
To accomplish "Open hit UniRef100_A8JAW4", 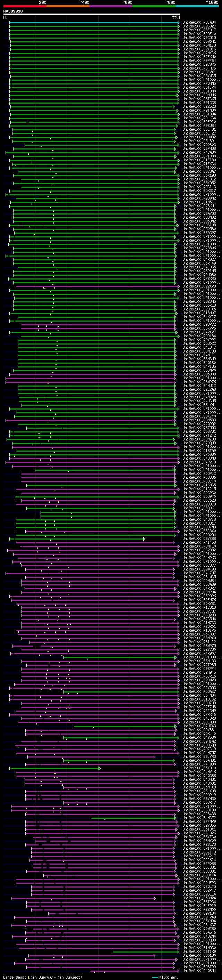I will (x=199, y=23).
